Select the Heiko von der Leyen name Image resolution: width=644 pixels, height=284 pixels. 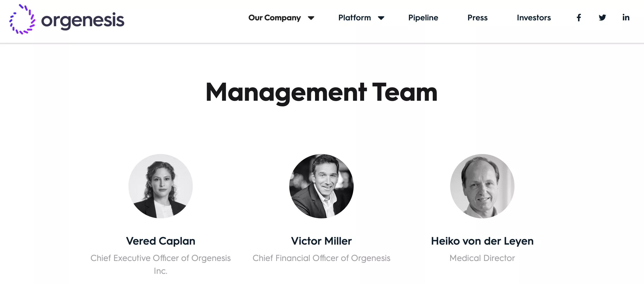coord(482,241)
